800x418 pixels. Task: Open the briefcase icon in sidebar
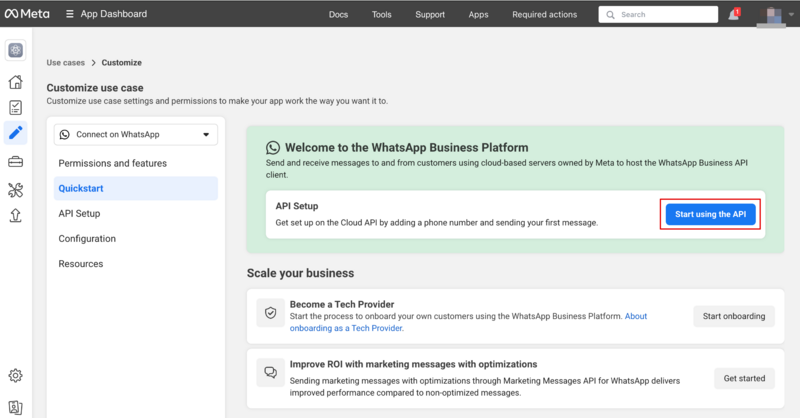[x=15, y=162]
